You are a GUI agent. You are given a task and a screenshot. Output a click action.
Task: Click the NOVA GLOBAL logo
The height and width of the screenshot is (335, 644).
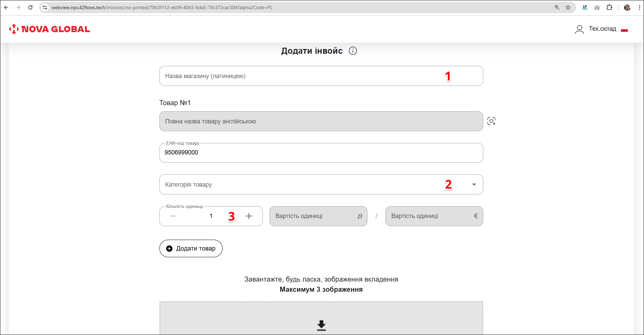pyautogui.click(x=49, y=29)
